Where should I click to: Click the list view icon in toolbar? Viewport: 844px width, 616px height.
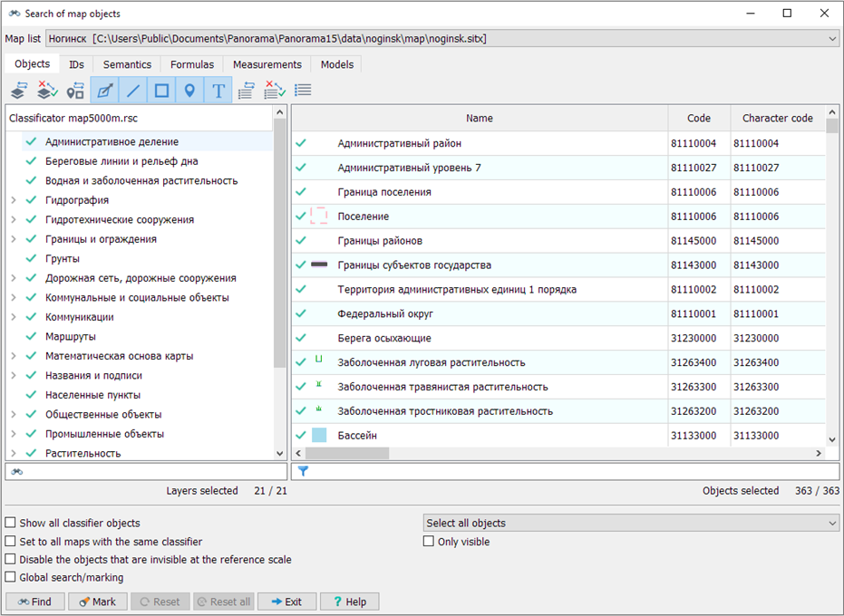(303, 91)
